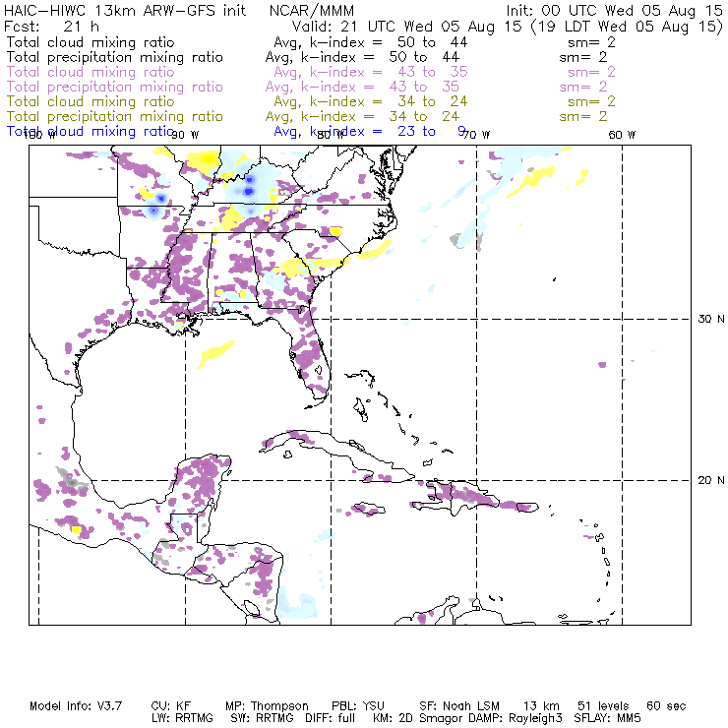
Task: Click the '30 N' latitude label
Action: [x=711, y=319]
